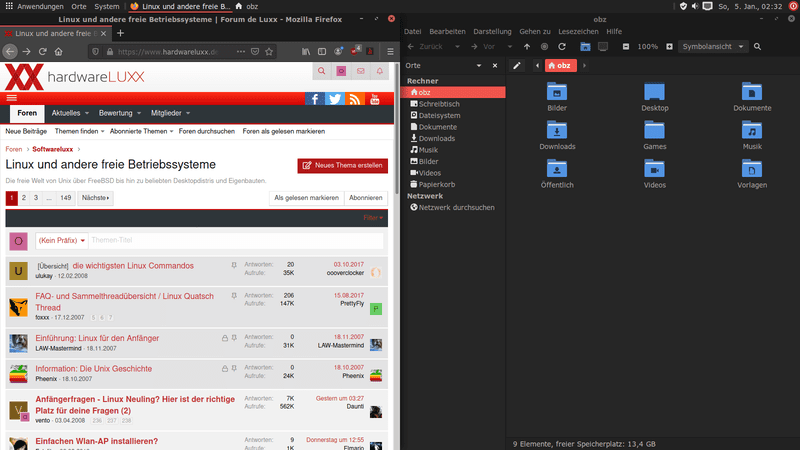Viewport: 800px width, 450px height.
Task: Search files with magnifier icon
Action: pyautogui.click(x=758, y=46)
